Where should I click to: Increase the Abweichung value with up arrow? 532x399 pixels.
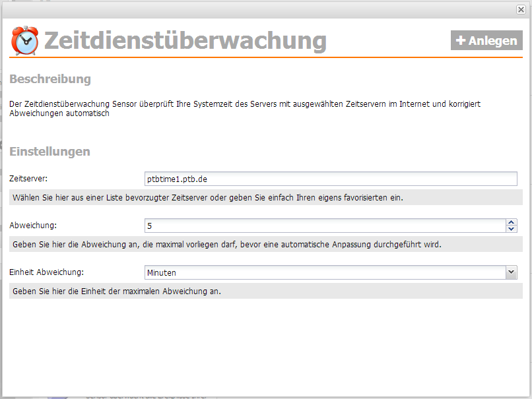(x=512, y=222)
